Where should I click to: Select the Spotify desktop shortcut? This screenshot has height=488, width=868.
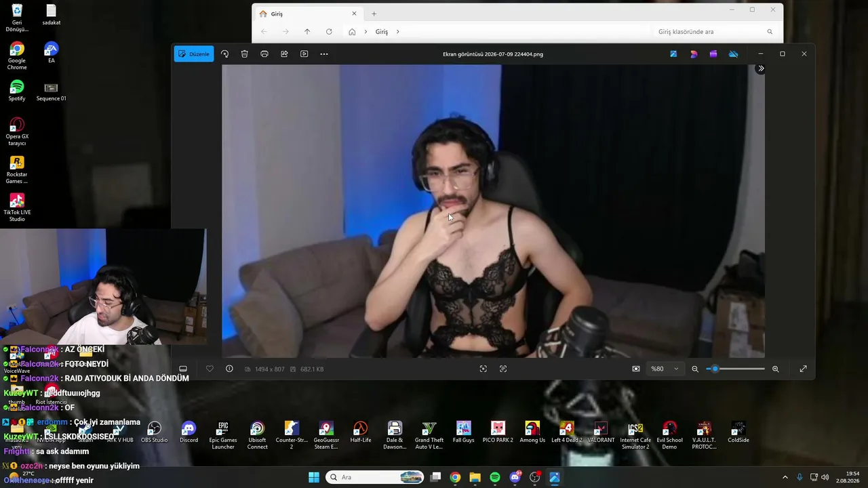tap(17, 91)
